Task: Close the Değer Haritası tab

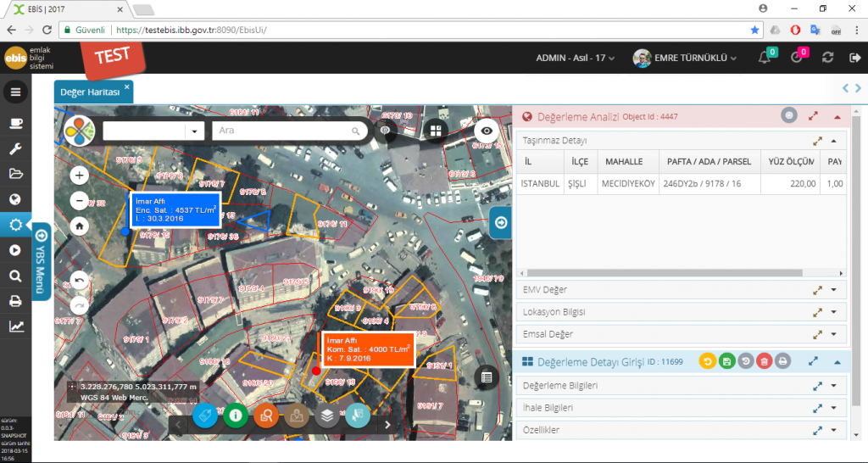Action: [127, 86]
